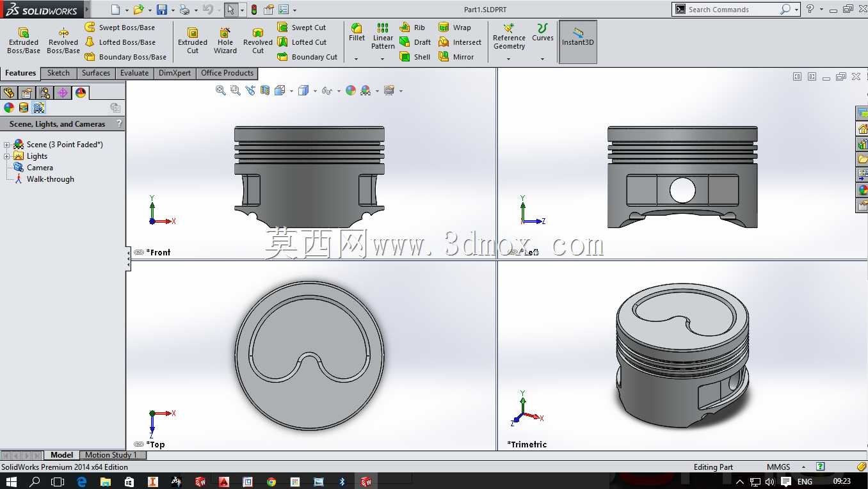Choose the Lofted Boss/Base feature

tap(120, 42)
